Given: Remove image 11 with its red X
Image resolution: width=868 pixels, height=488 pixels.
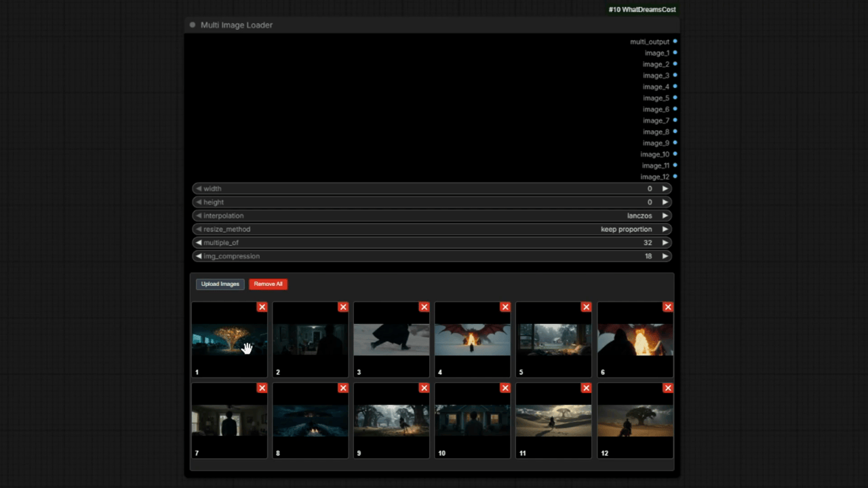Looking at the screenshot, I should coord(586,388).
